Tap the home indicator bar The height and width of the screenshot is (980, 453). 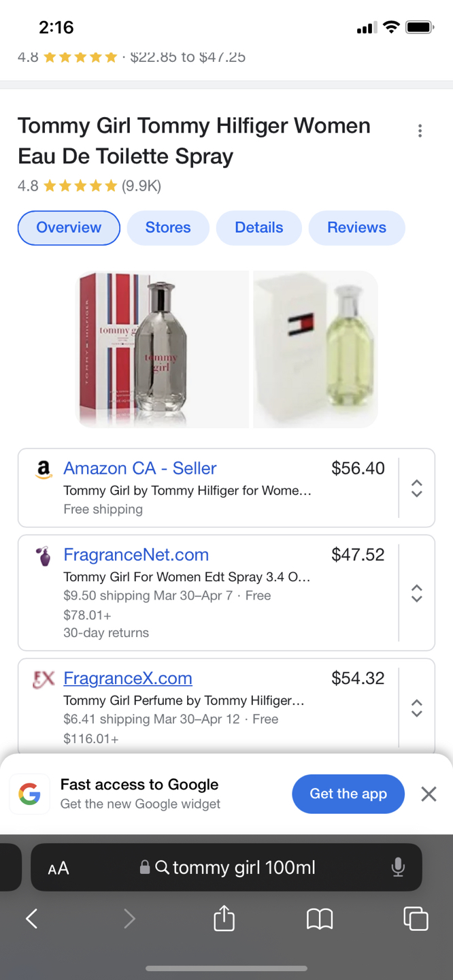pos(227,969)
